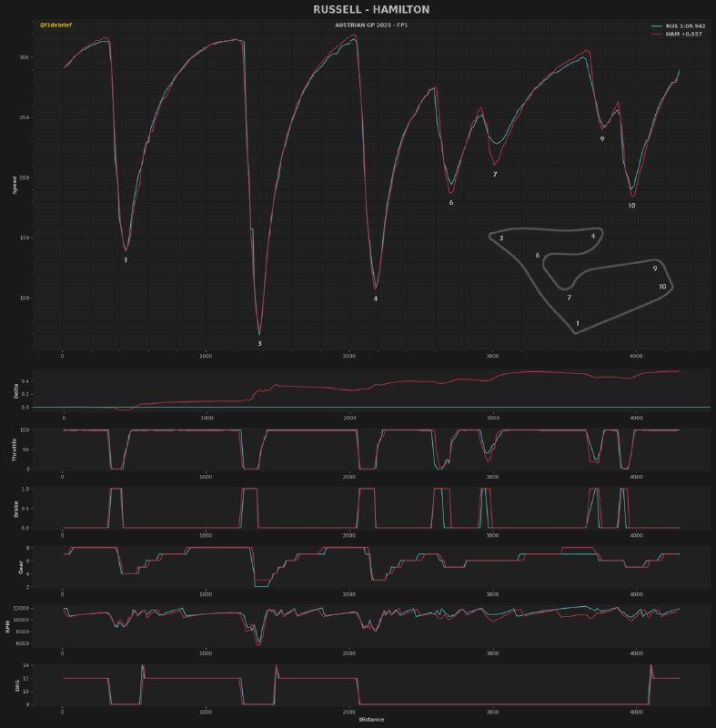Click the 'AUSTRIAN GP 2025 - FP1' subtitle
The image size is (716, 728).
(x=371, y=25)
